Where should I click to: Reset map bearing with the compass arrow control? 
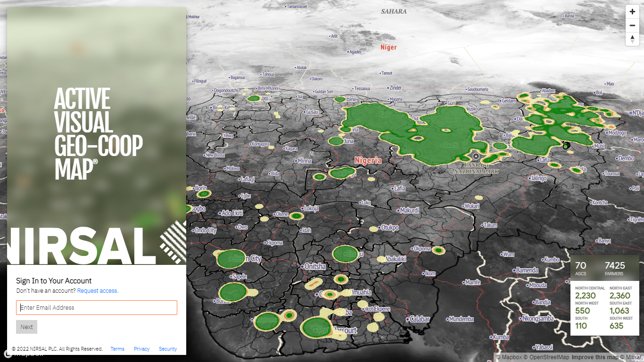632,39
